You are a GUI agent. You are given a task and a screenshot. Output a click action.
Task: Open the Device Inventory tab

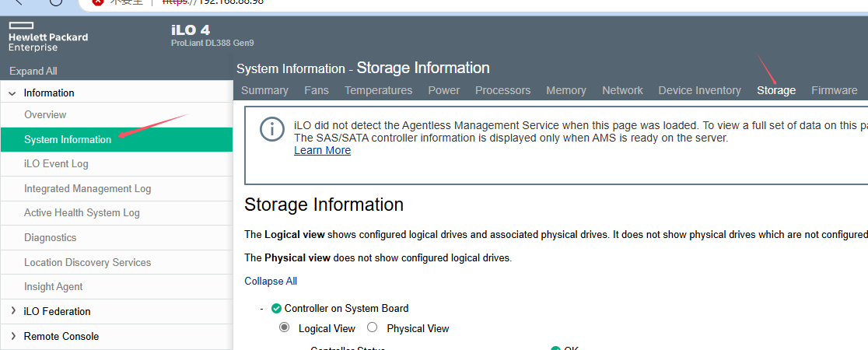click(x=699, y=90)
